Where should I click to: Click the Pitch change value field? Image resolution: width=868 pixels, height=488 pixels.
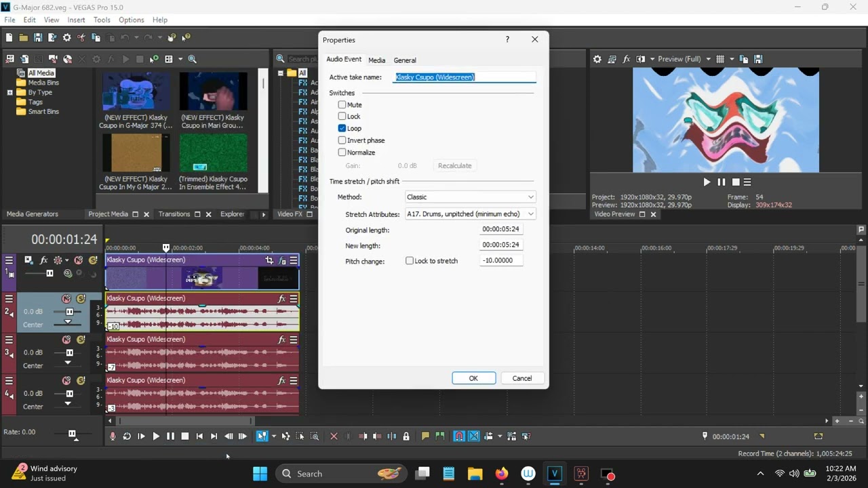[x=501, y=260]
